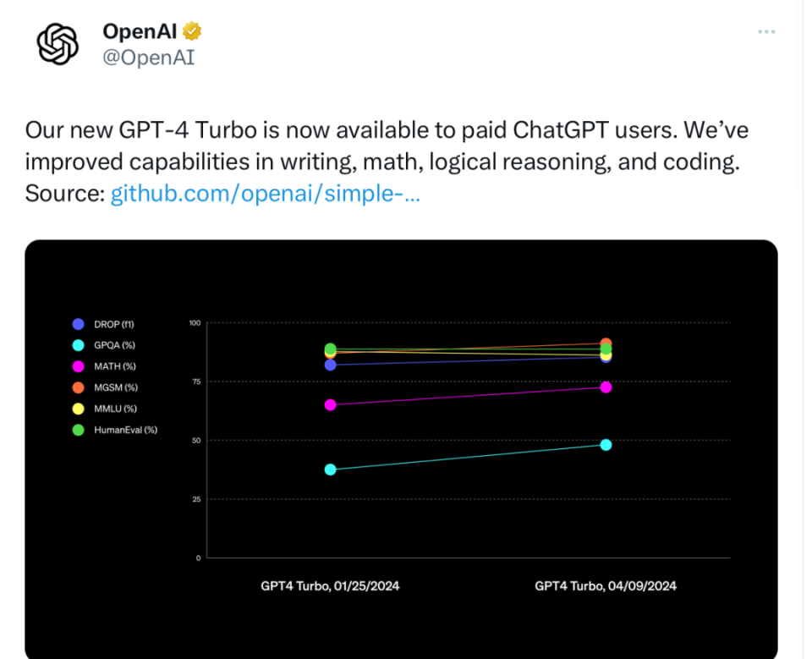Click the @OpenAI handle
This screenshot has width=812, height=659.
pos(148,58)
